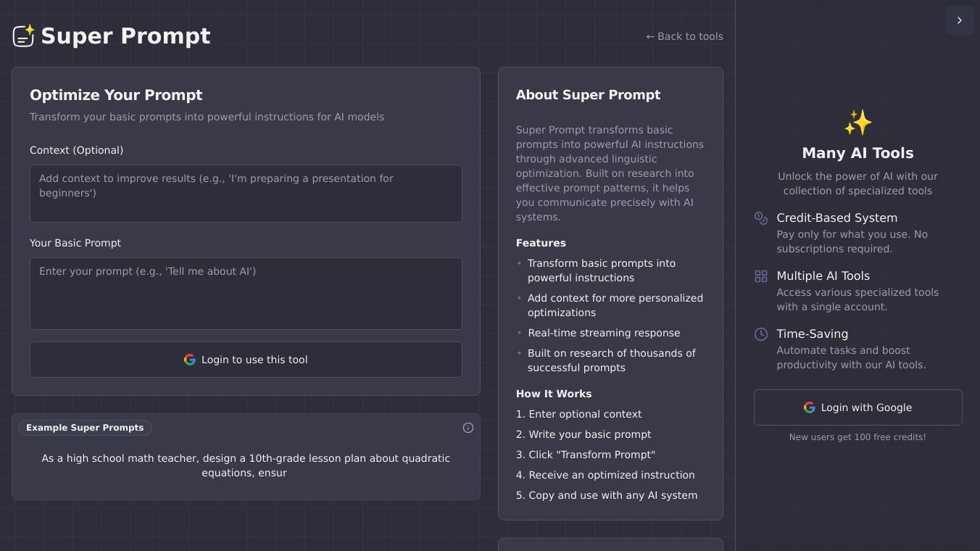Click the About Super Prompt heading

(x=588, y=95)
